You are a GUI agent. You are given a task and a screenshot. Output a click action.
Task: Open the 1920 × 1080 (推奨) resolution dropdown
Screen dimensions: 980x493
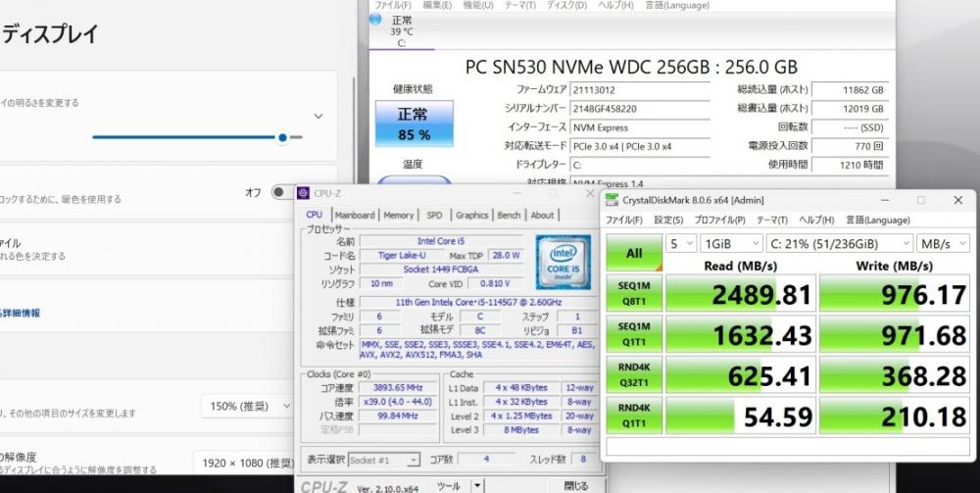click(x=245, y=463)
